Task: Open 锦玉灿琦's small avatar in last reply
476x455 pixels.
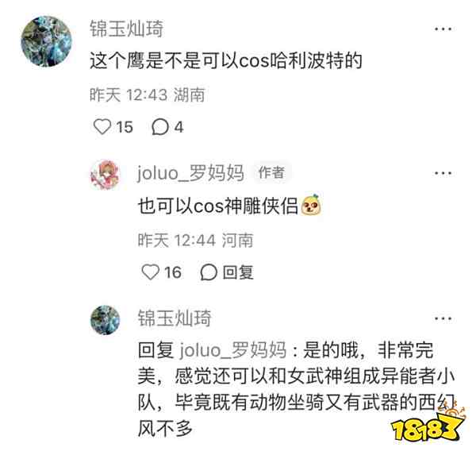Action: tap(105, 320)
